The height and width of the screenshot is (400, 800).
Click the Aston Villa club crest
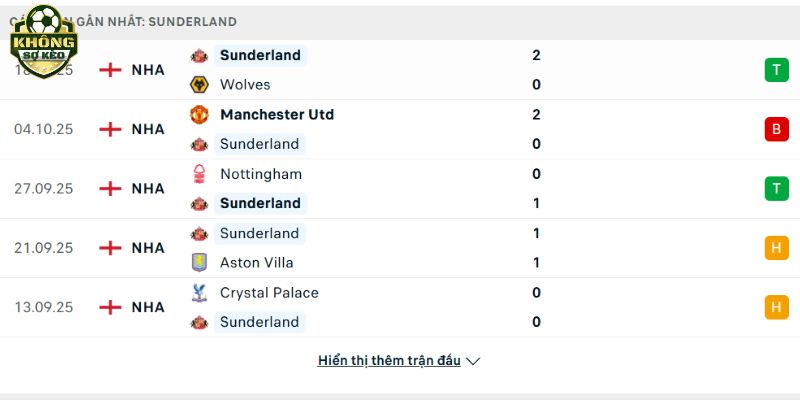200,263
